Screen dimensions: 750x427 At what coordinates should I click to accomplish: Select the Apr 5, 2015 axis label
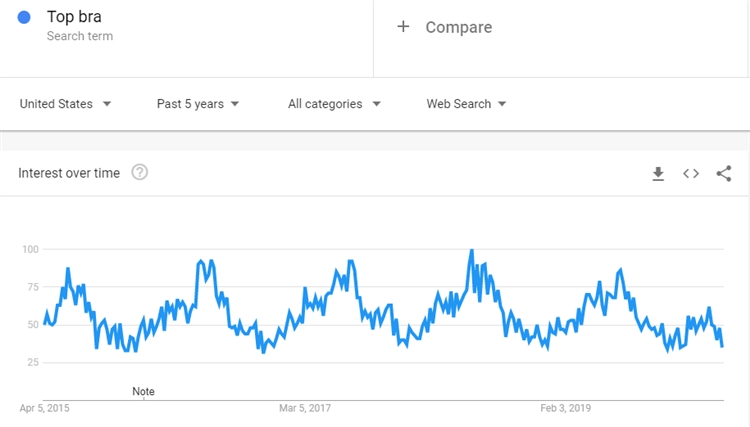(44, 408)
